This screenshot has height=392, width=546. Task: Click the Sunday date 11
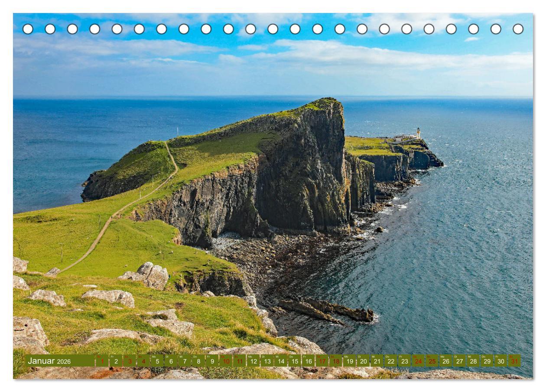tap(239, 362)
